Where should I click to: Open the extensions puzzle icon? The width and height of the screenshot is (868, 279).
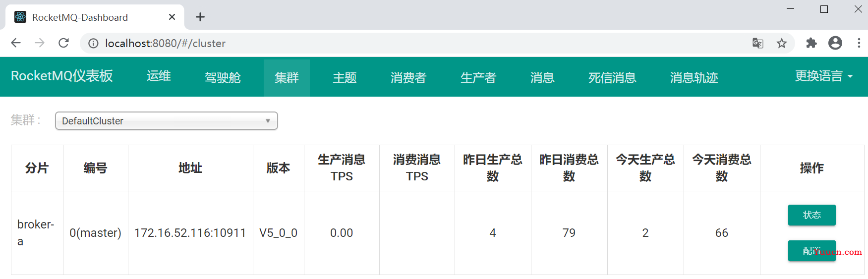[x=811, y=43]
